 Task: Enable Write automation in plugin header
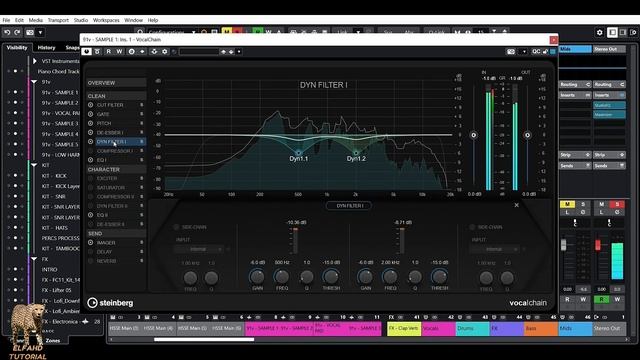(119, 51)
